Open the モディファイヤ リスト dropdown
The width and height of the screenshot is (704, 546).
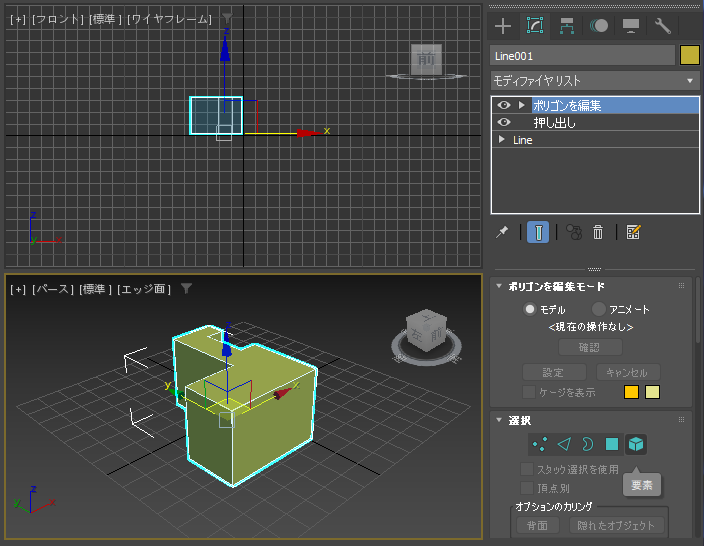point(594,81)
